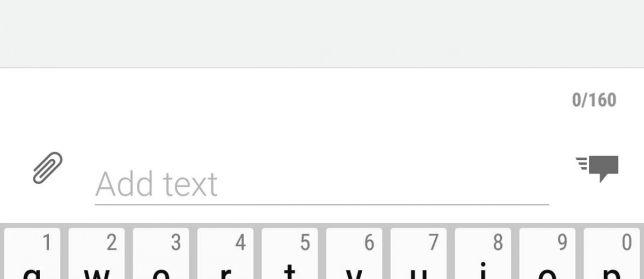
Task: Tap the t key on keyboard
Action: coord(290,254)
